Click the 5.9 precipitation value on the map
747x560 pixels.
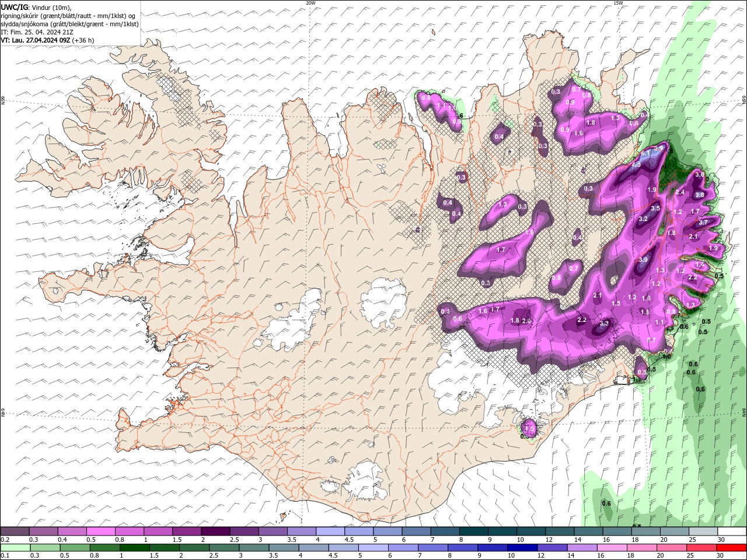tap(658, 148)
